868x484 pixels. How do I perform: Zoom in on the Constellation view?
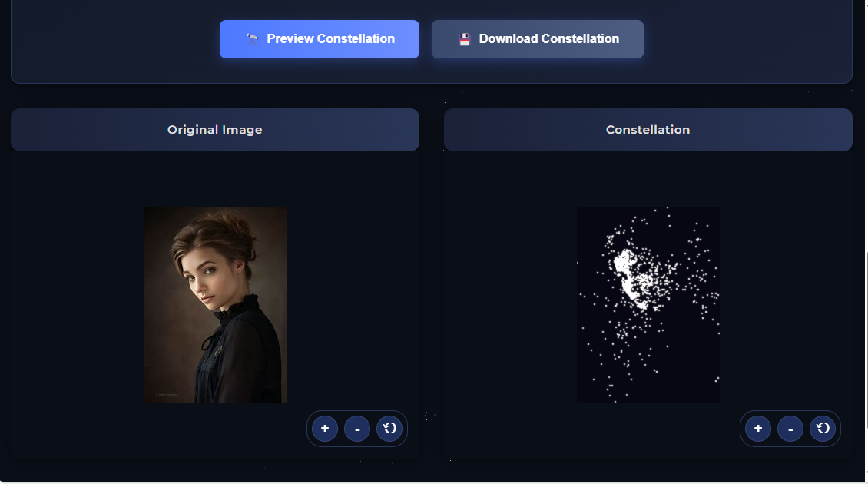[758, 429]
